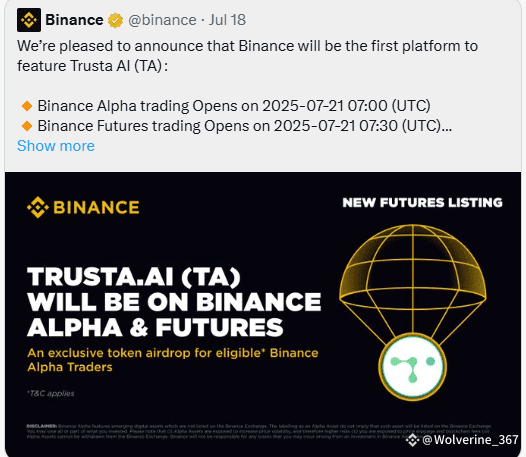Click the T&C applies note

tap(51, 393)
